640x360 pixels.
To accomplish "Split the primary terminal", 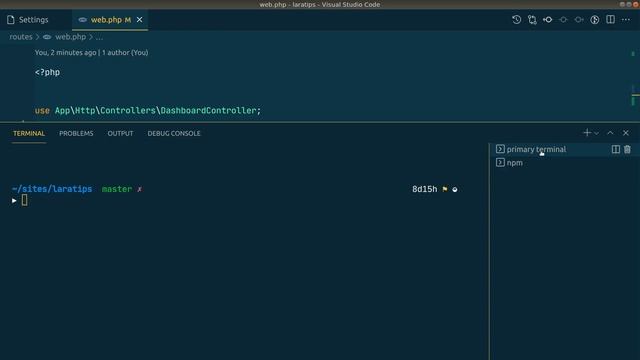I will pos(616,149).
